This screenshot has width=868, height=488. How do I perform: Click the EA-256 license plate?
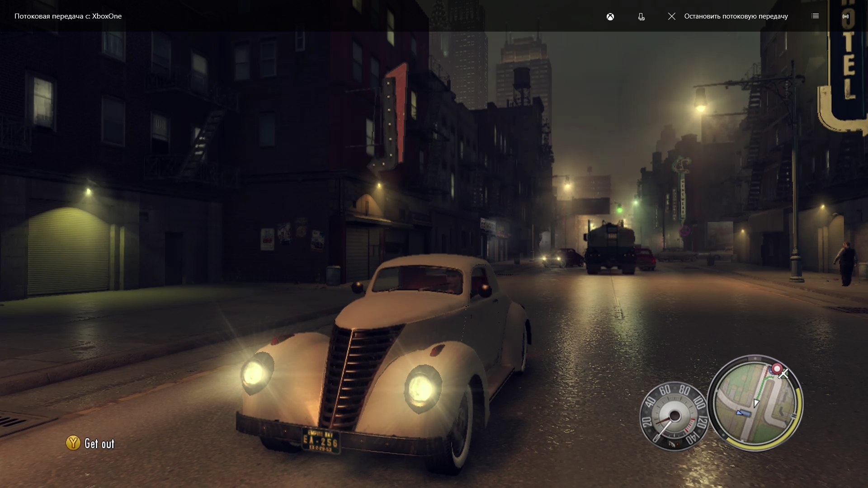[321, 441]
